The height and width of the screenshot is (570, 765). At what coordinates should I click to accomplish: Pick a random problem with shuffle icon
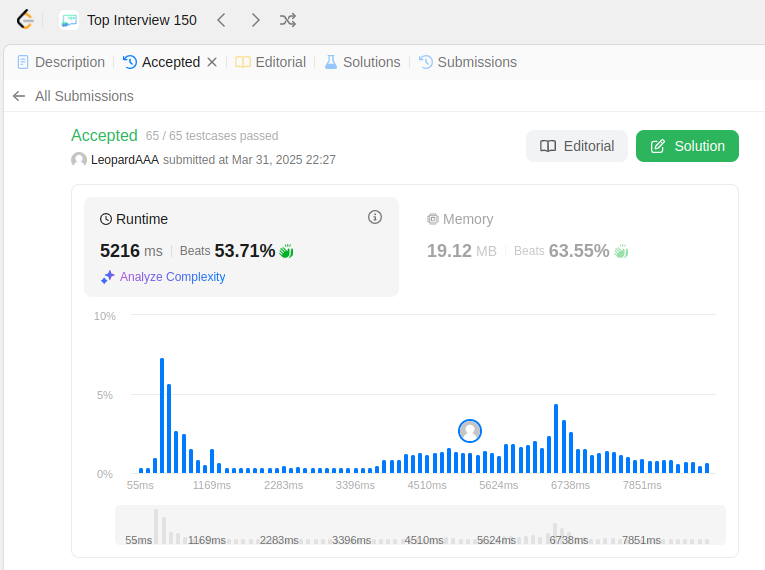pyautogui.click(x=288, y=20)
